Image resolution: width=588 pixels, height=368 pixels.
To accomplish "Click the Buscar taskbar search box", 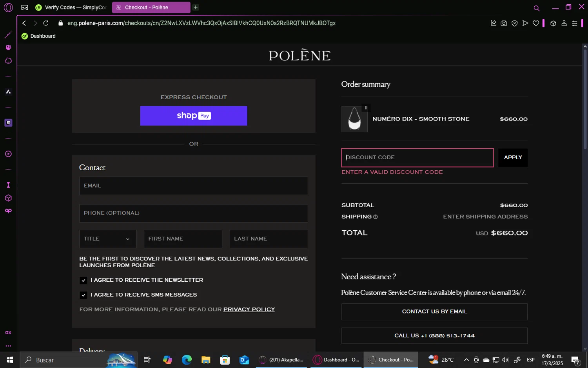I will [x=78, y=360].
